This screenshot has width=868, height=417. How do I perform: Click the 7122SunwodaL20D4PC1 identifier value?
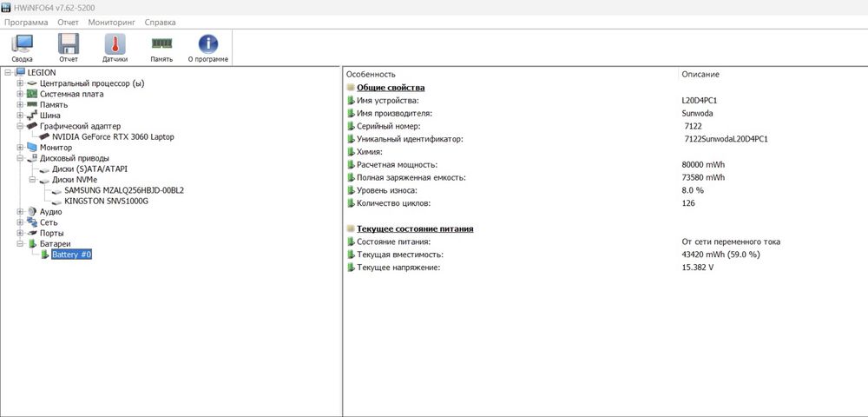726,139
